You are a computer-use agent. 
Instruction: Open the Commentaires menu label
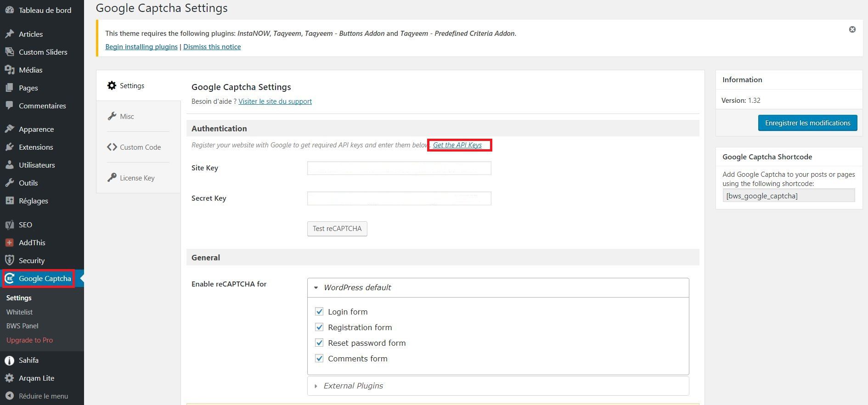[x=42, y=106]
